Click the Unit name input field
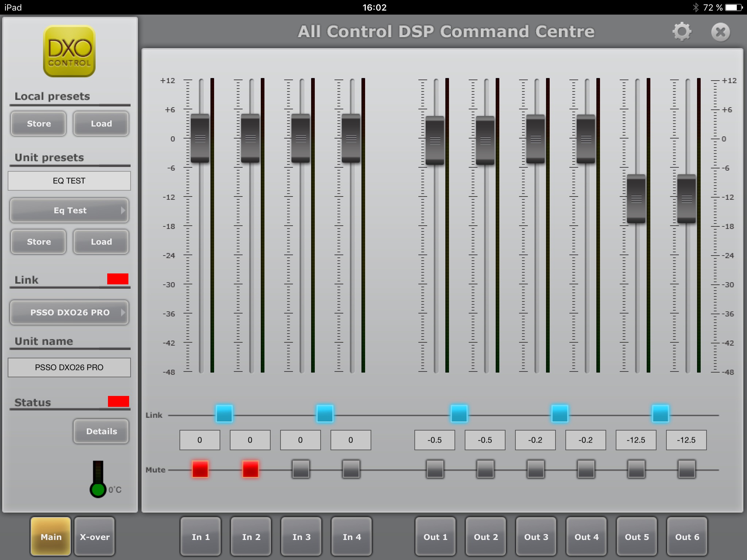This screenshot has width=747, height=560. (69, 367)
